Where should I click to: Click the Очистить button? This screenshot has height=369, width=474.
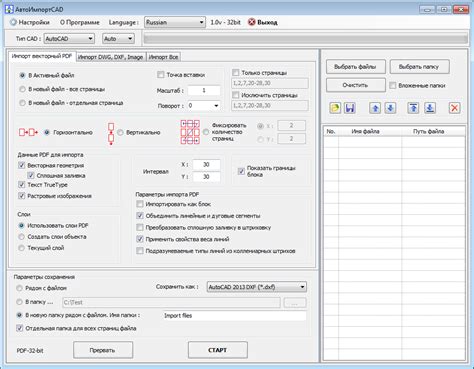(x=355, y=85)
